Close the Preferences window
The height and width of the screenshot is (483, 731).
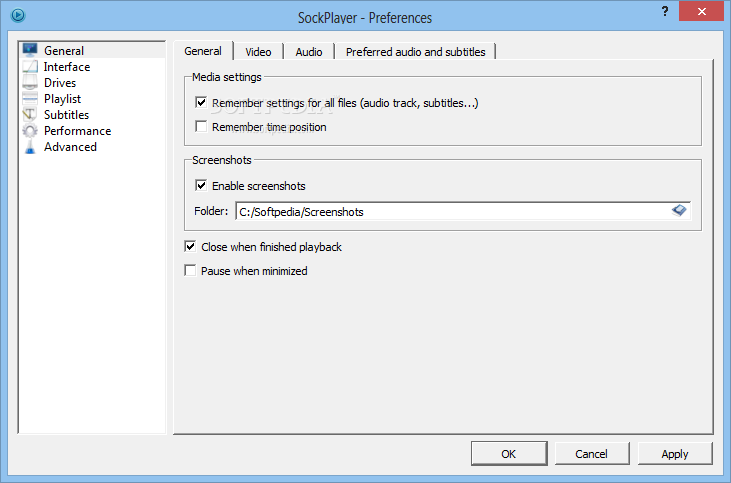pyautogui.click(x=702, y=11)
